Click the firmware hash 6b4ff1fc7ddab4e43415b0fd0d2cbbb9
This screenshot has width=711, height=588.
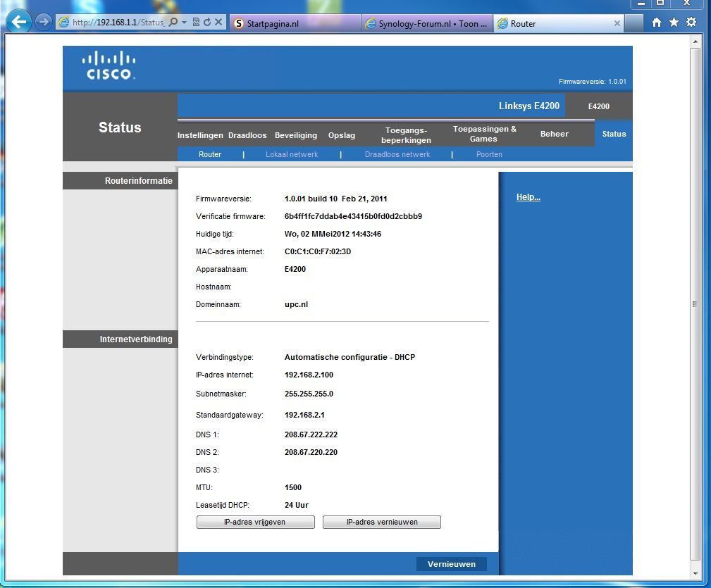(x=353, y=216)
